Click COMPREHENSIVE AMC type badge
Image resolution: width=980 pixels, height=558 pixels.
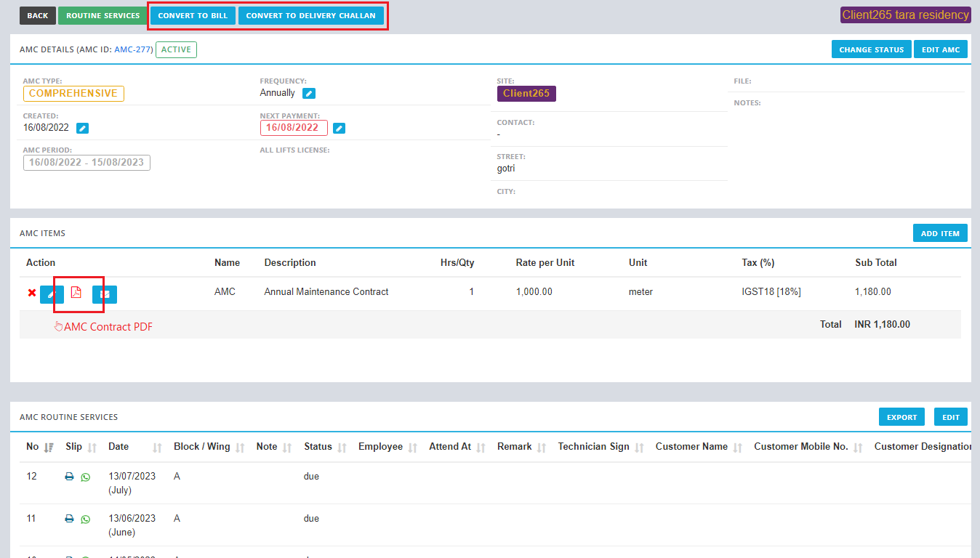coord(73,94)
